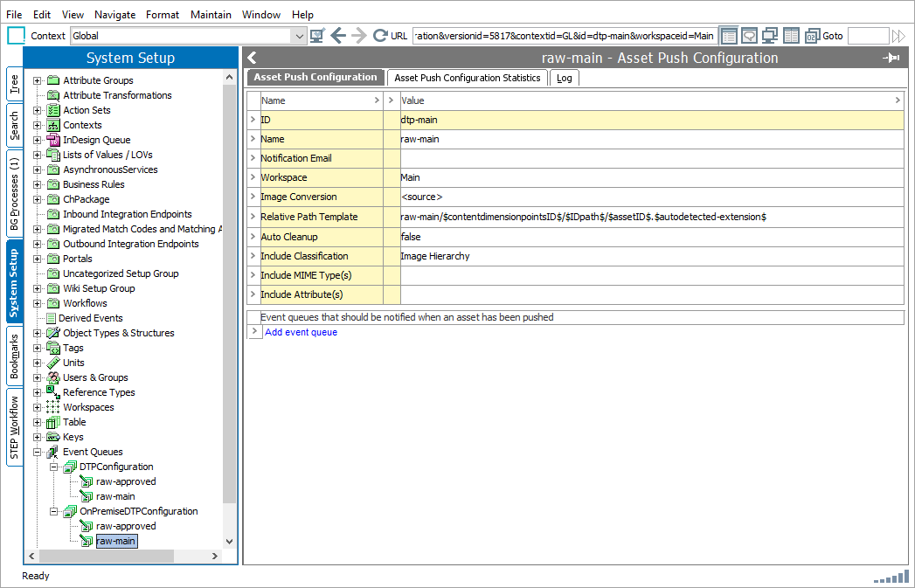Screen dimensions: 915x588
Task: Click the Contexts hierarchy icon
Action: click(x=53, y=125)
